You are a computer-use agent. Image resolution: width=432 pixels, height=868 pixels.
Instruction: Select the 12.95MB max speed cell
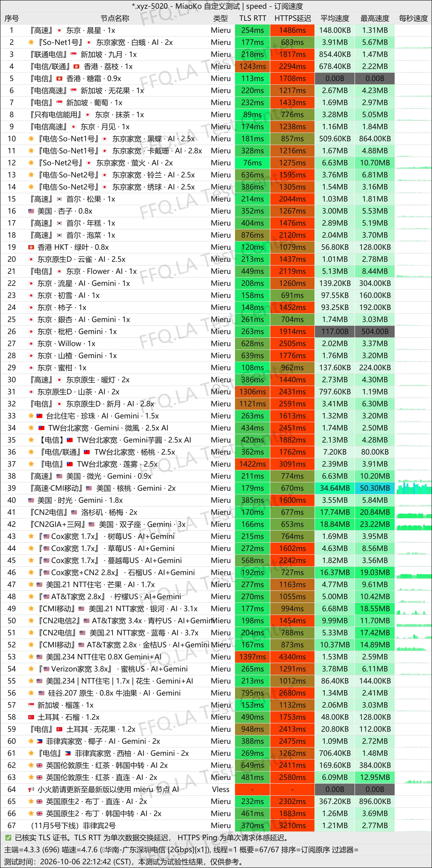[375, 777]
